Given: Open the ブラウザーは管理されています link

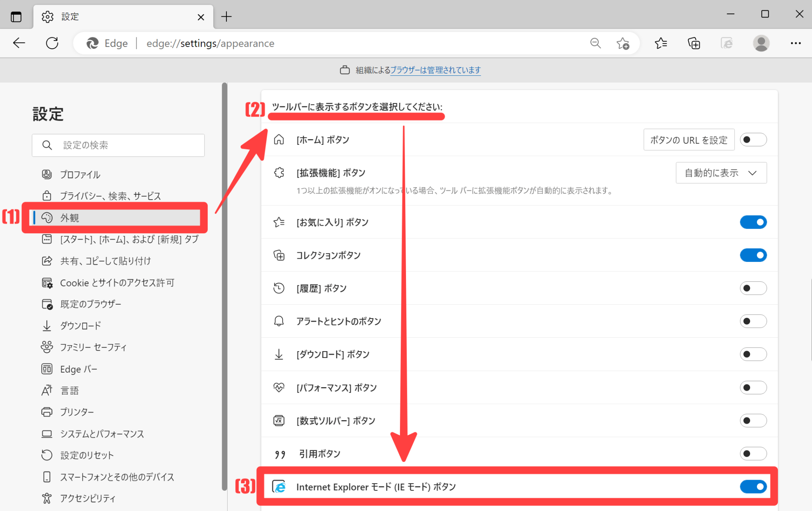Looking at the screenshot, I should [435, 70].
